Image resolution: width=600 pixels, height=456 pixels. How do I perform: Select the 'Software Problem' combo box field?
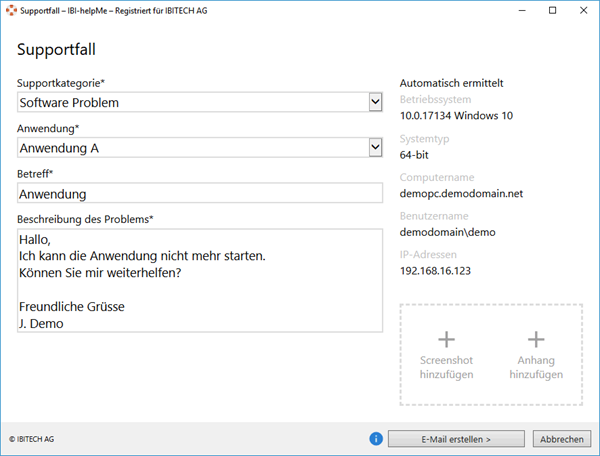pyautogui.click(x=190, y=102)
